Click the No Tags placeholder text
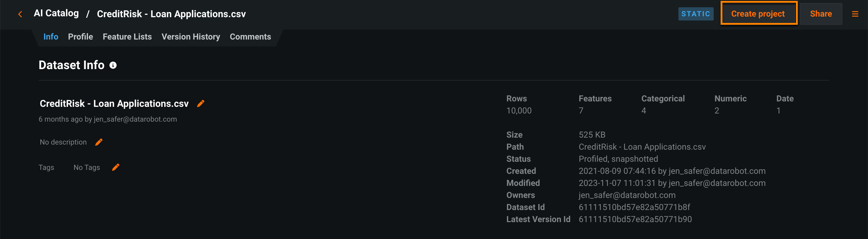868x239 pixels. pos(86,167)
